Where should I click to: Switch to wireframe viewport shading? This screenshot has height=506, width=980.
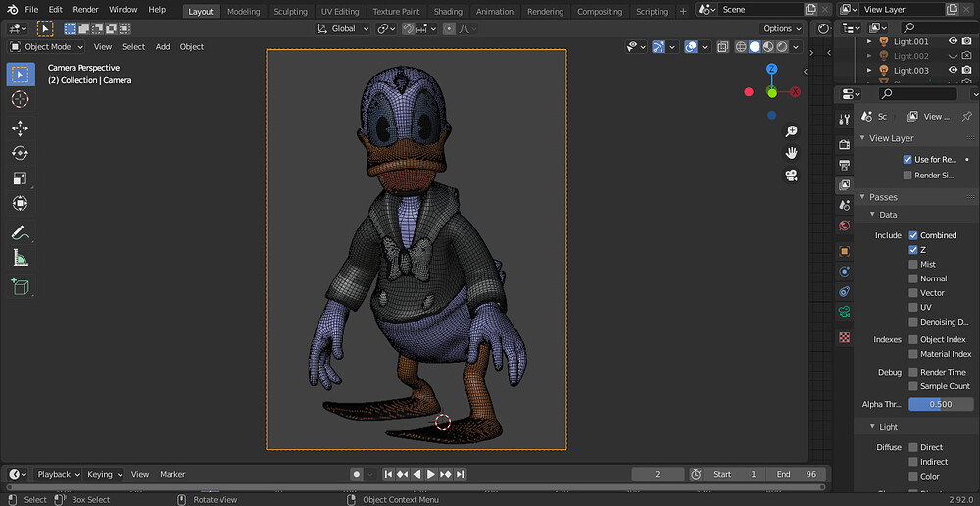pos(741,46)
